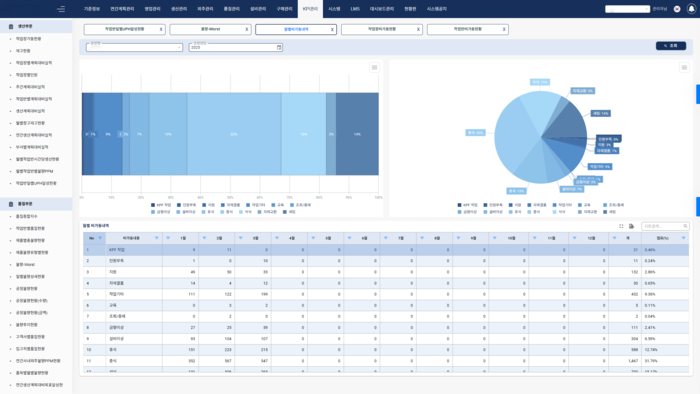Open the filter on the 4월 column
This screenshot has height=394, width=700.
coord(277,238)
